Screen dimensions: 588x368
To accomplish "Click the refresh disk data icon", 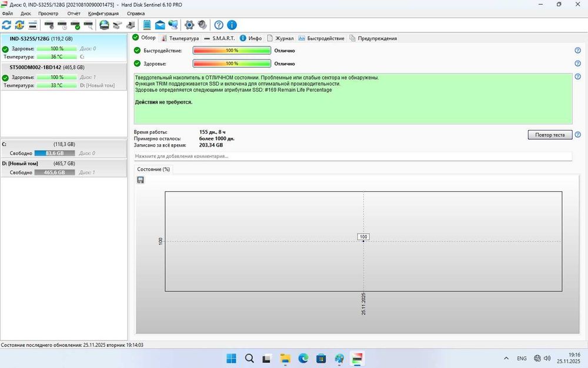I will tap(6, 25).
